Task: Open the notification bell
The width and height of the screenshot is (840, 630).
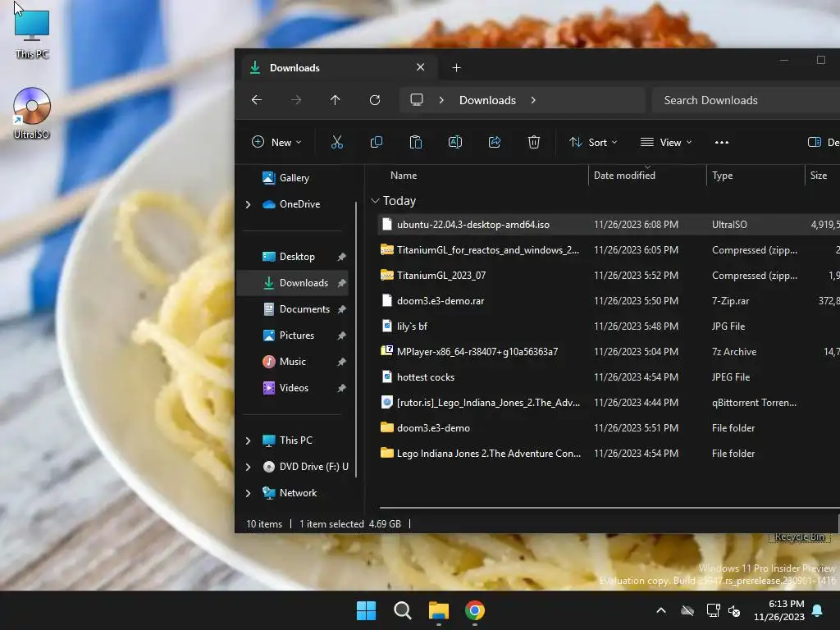Action: click(818, 610)
